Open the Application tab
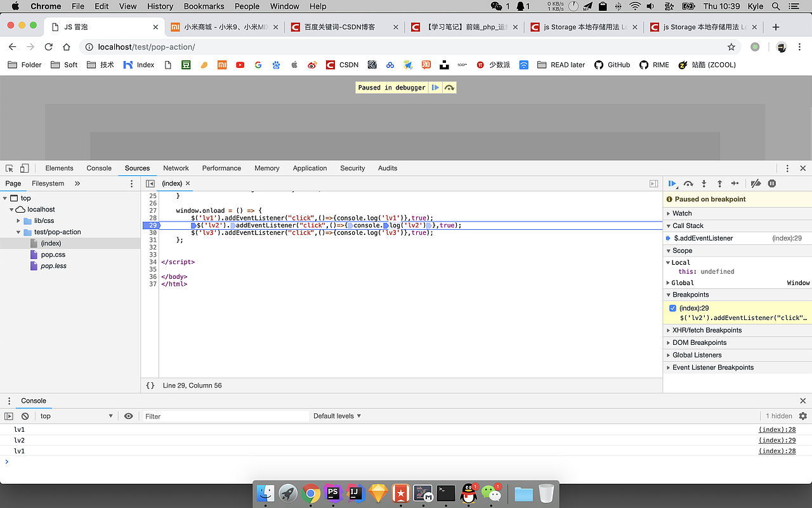 (310, 168)
